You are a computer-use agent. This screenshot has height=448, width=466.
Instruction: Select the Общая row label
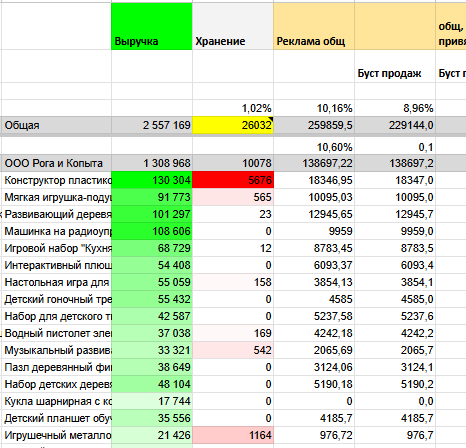coord(56,125)
